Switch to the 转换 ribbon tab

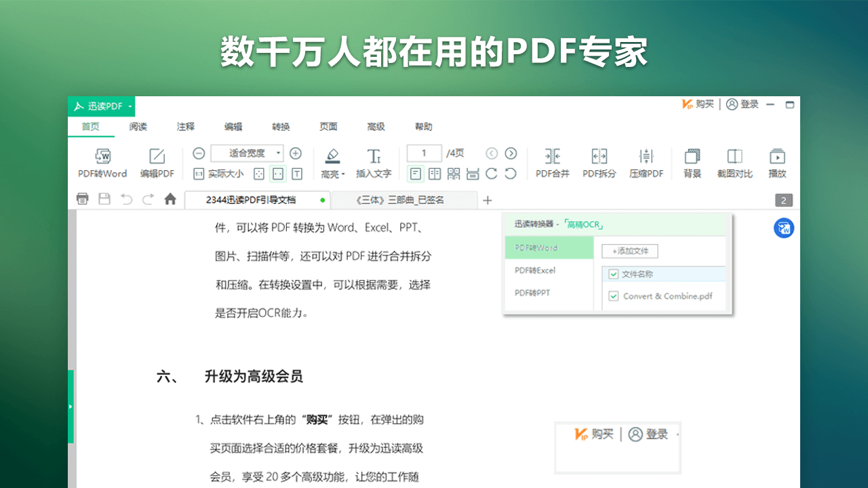click(281, 127)
